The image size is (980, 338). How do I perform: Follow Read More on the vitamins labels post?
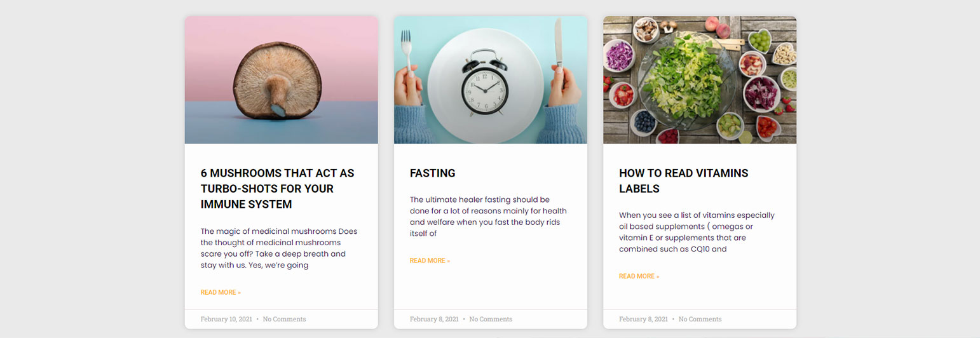point(639,276)
